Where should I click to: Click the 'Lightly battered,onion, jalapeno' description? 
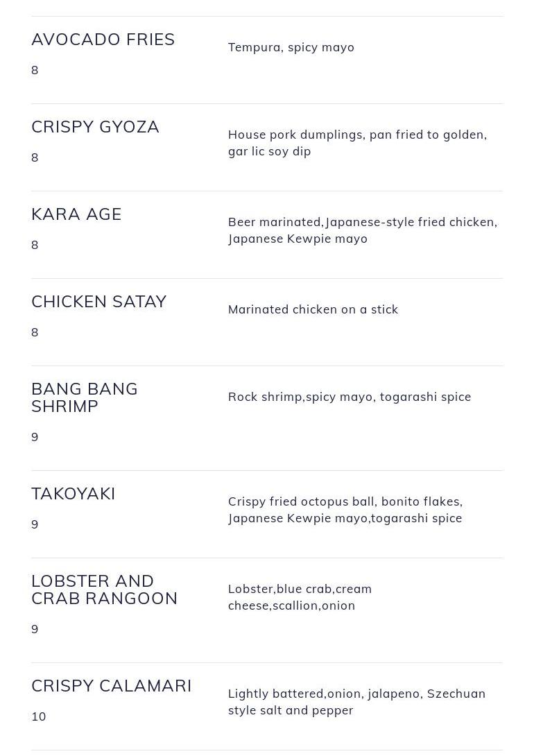(x=356, y=701)
